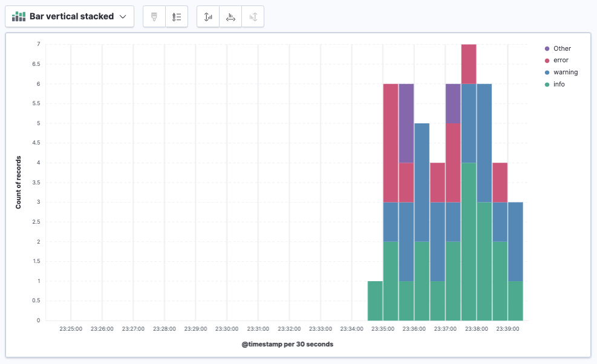Click the purple dot beside Other

coord(546,48)
